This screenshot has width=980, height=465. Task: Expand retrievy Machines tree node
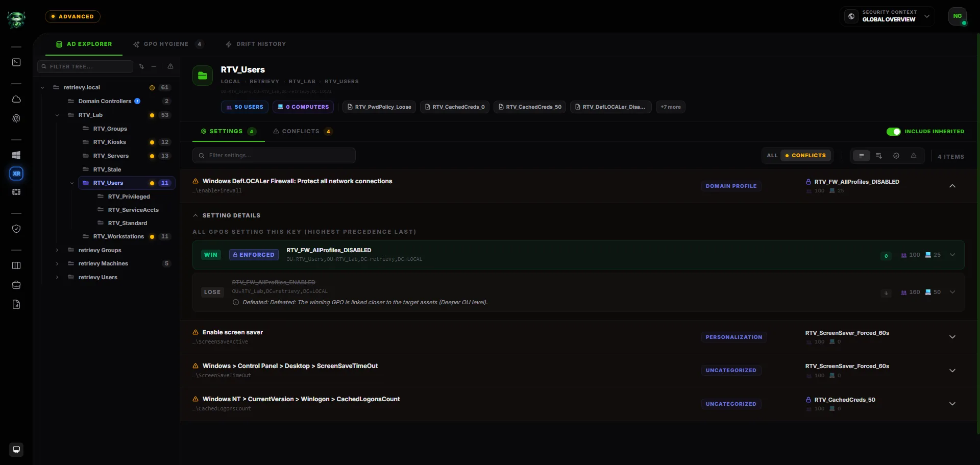[57, 264]
